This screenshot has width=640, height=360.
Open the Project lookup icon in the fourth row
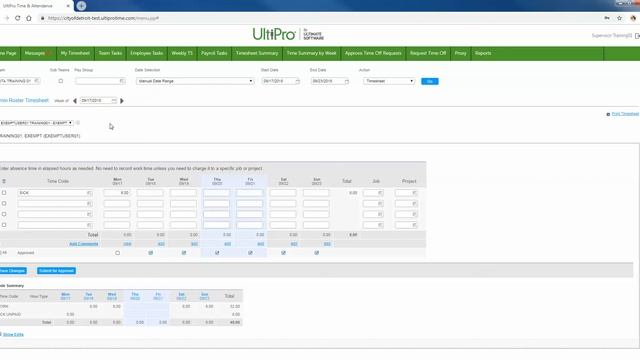[414, 225]
